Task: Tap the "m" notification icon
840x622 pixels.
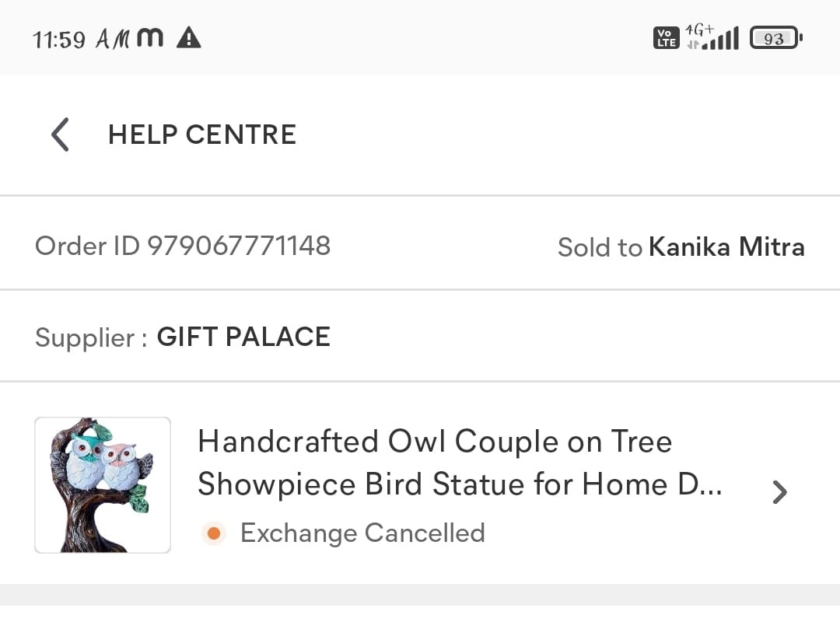Action: click(x=150, y=37)
